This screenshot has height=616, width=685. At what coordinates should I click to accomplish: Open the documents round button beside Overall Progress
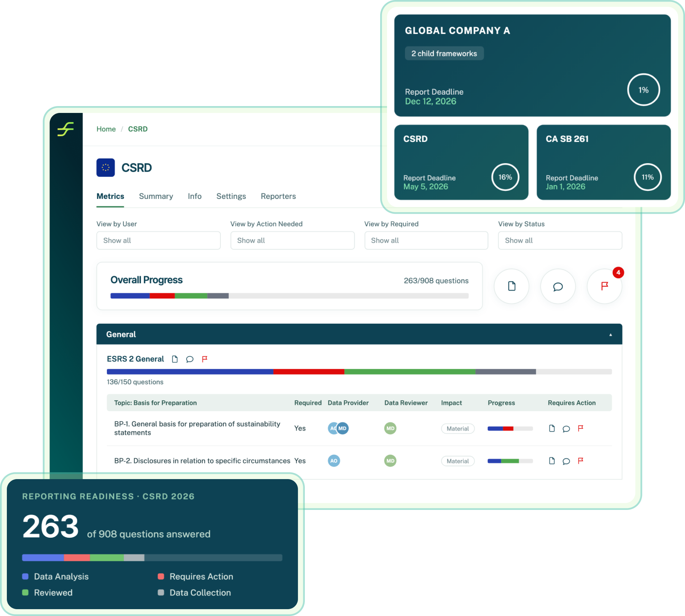[x=511, y=286]
